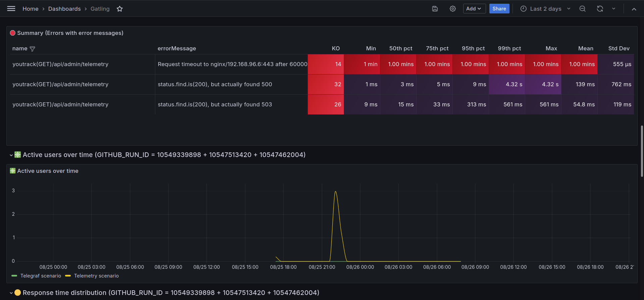Mark Gatling dashboard as favorite star
This screenshot has width=644, height=300.
click(120, 9)
